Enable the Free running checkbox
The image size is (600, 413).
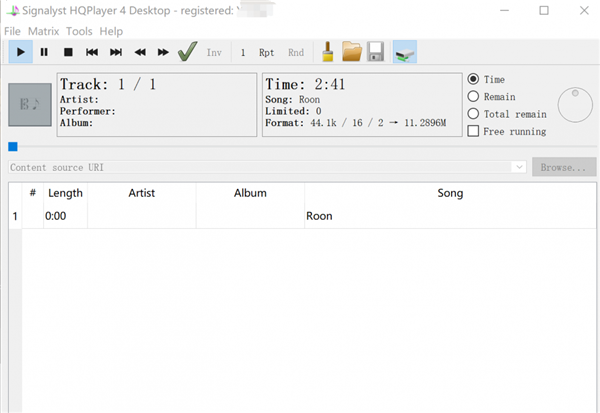[473, 131]
